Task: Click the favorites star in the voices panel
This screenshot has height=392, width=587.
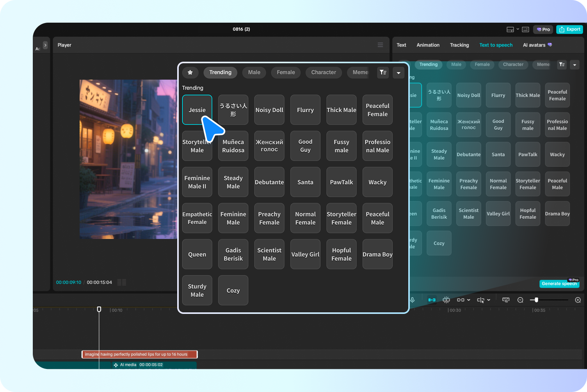Action: 190,73
